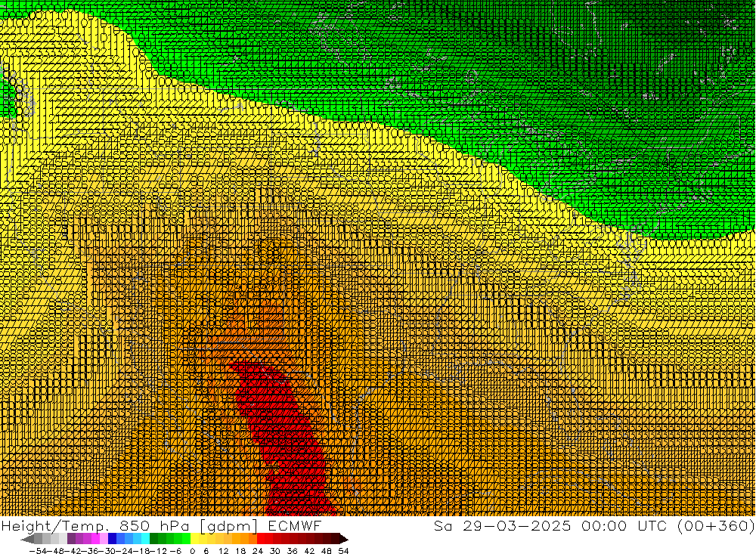Click the legend value '36'
Viewport: 756px width, 554px height.
(x=292, y=551)
